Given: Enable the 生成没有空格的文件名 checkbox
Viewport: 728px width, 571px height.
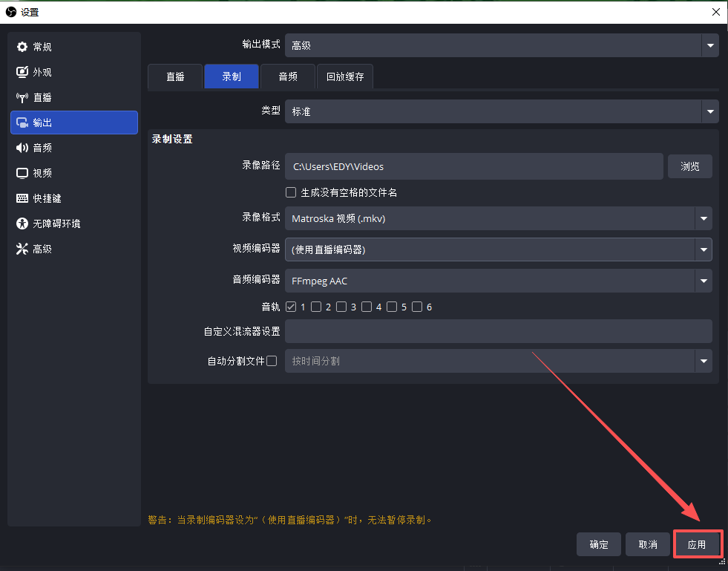Looking at the screenshot, I should (x=291, y=192).
